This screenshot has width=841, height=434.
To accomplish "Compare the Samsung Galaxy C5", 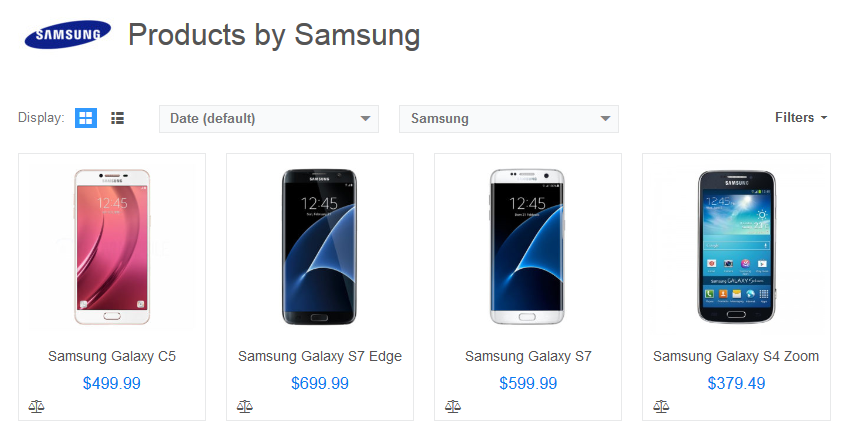I will pos(37,406).
